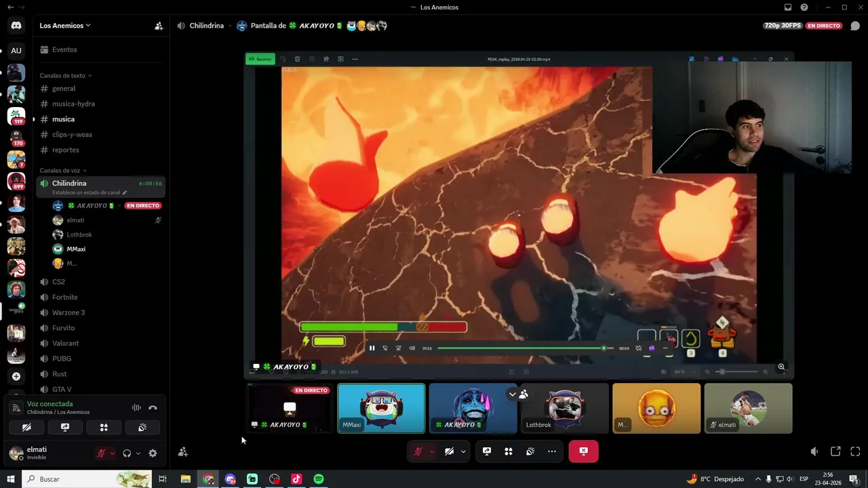Select Chilindrina voice channel in sidebar

pyautogui.click(x=100, y=187)
